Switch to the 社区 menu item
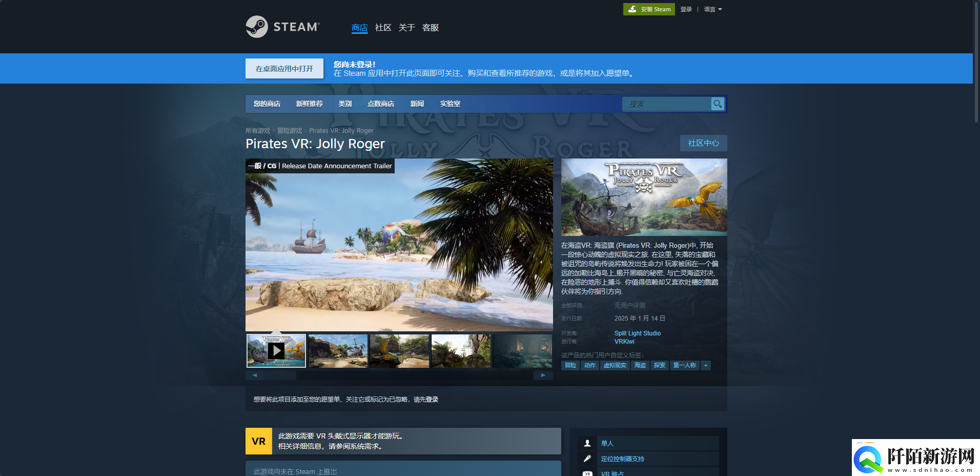 tap(382, 28)
